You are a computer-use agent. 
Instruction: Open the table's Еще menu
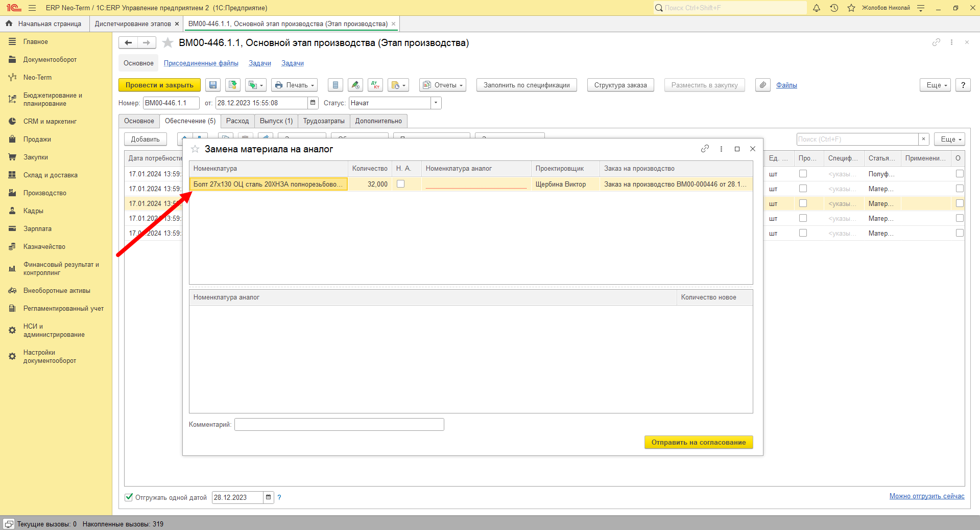click(x=949, y=139)
